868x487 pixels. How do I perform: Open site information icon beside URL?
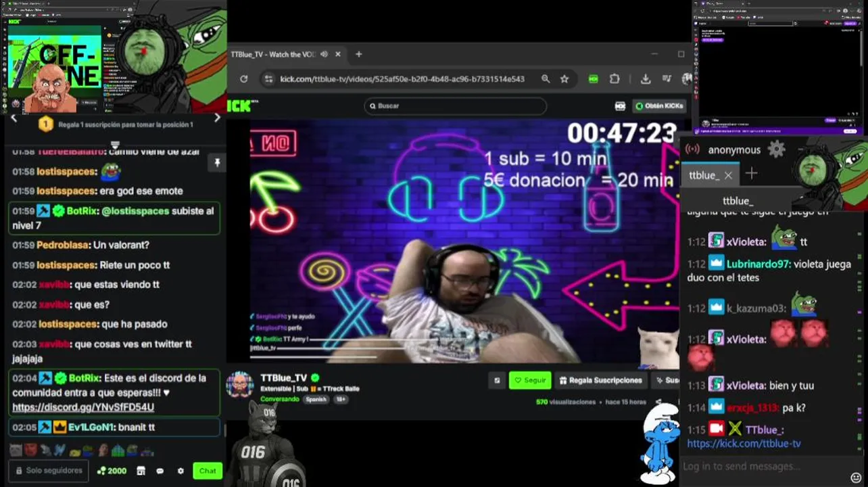268,79
